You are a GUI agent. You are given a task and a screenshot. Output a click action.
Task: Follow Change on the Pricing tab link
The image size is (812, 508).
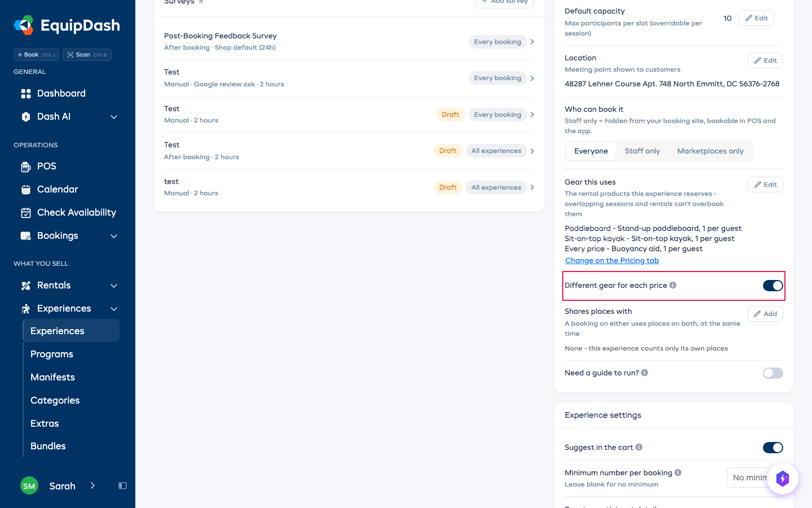612,261
